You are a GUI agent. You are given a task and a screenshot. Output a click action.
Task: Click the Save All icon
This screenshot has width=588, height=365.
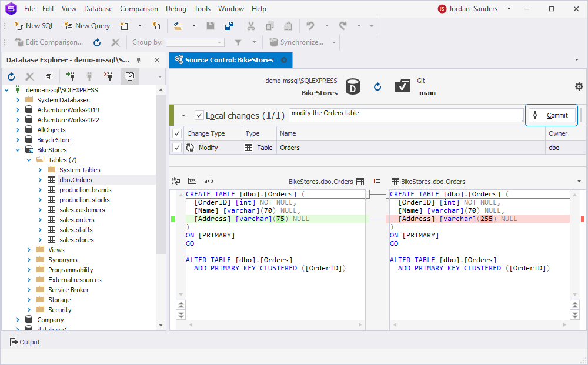(229, 26)
